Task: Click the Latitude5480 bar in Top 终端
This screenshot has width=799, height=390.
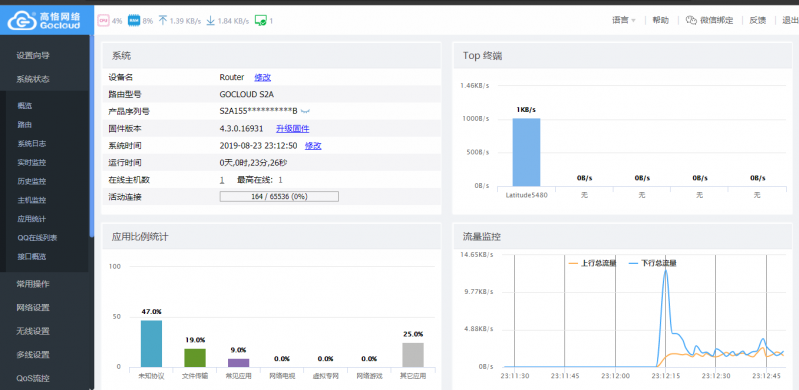Action: click(526, 152)
